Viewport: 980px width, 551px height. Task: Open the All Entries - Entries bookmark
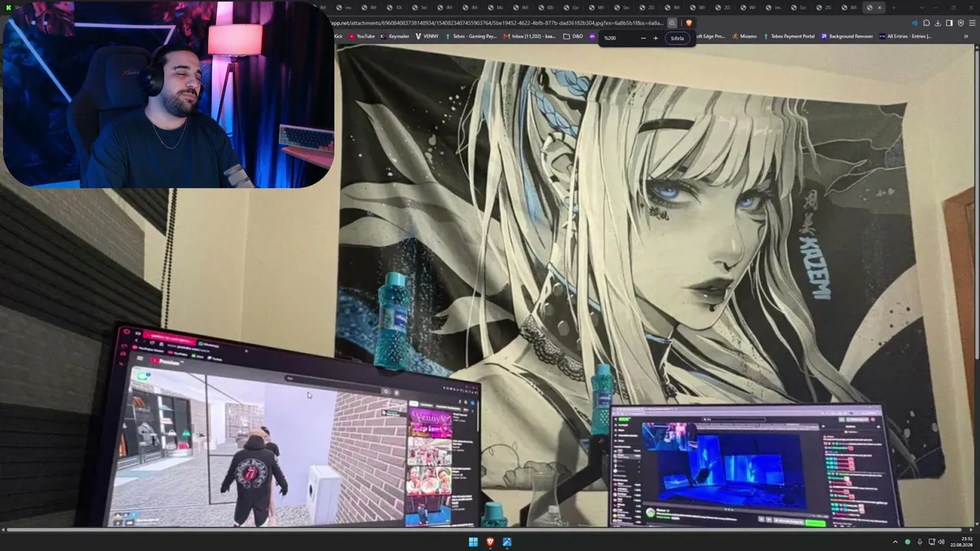click(905, 36)
